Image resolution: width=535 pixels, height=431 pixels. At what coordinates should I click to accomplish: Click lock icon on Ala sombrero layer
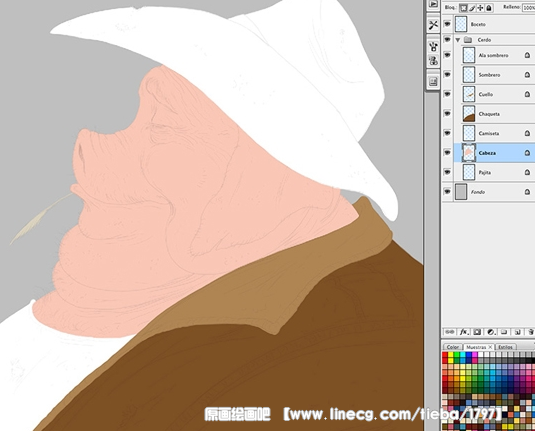pos(527,55)
